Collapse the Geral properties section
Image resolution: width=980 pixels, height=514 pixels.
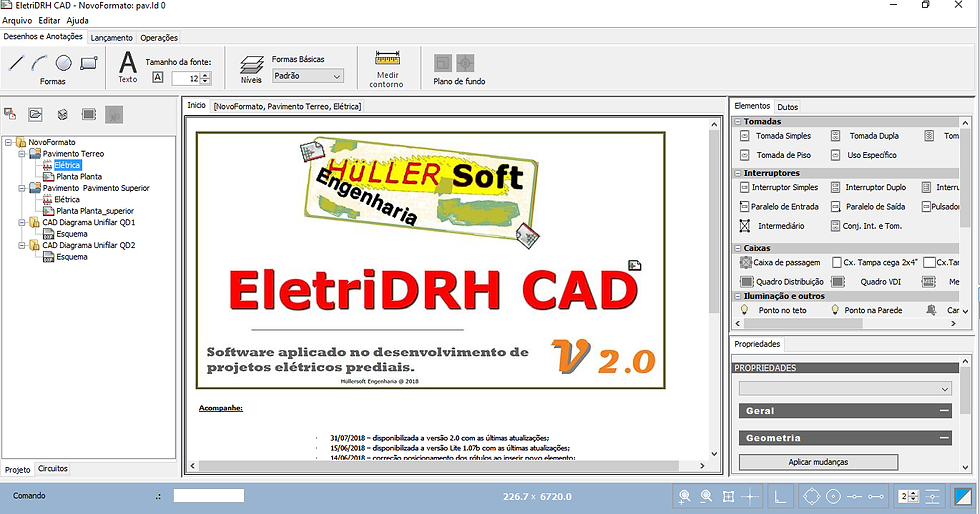click(x=944, y=411)
